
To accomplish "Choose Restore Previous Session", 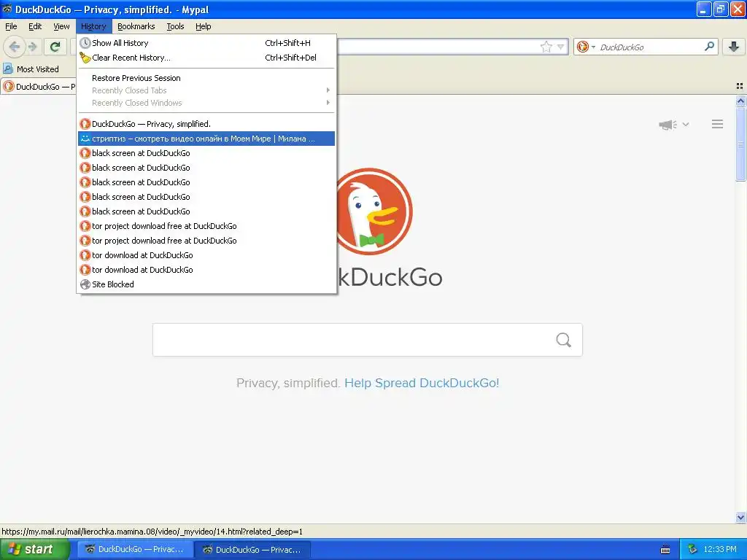I will coord(206,78).
